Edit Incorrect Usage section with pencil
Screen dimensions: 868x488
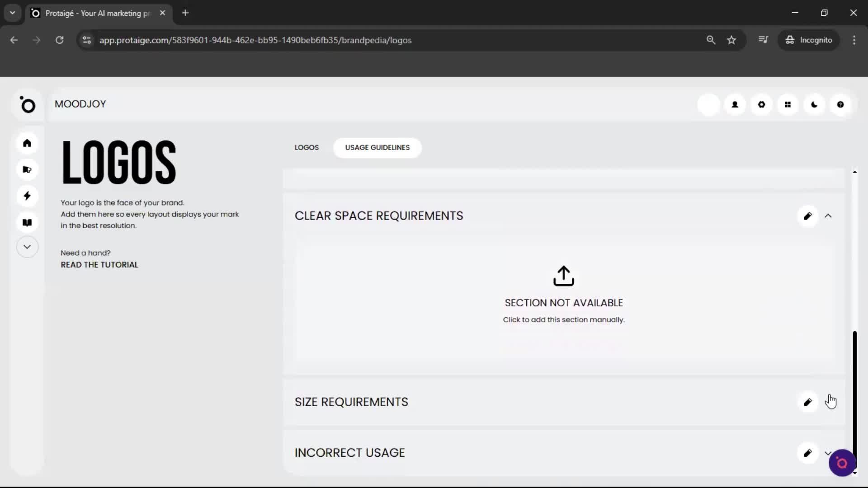click(x=807, y=453)
